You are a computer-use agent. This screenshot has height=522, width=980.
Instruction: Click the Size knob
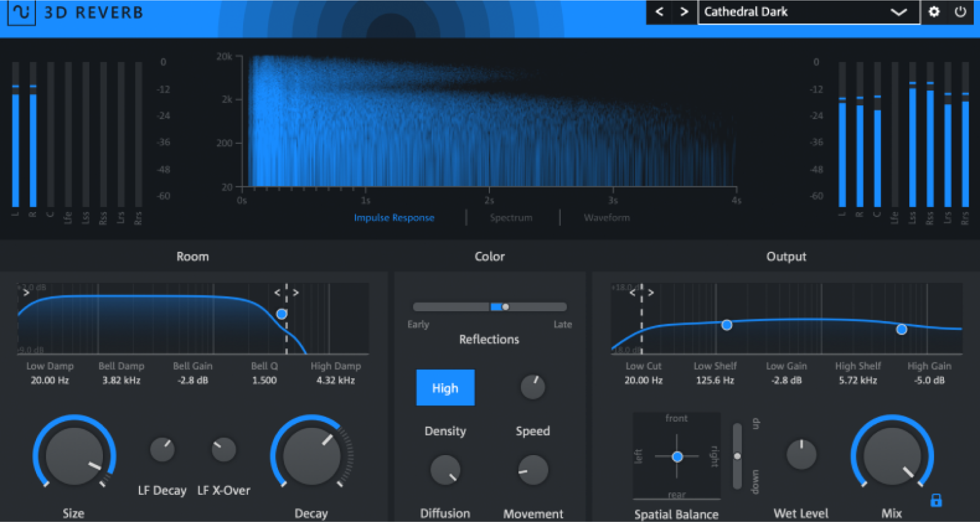[74, 456]
